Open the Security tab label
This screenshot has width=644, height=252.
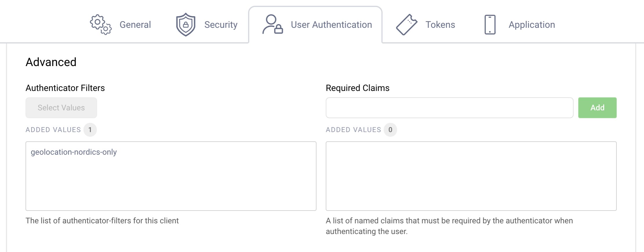(221, 25)
